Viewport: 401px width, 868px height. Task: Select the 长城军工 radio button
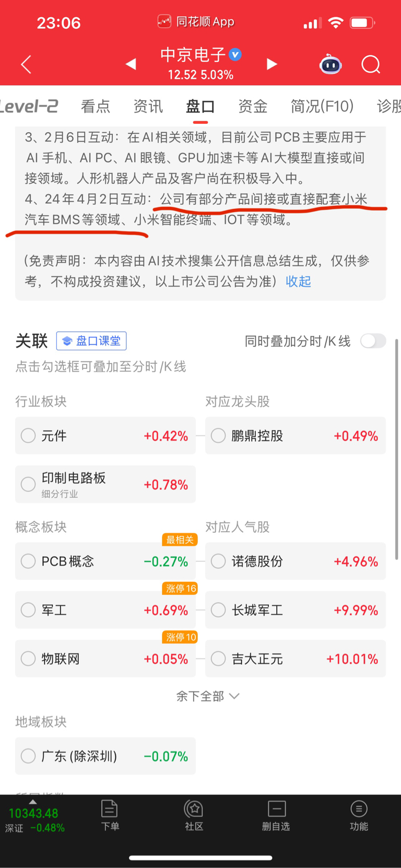tap(218, 610)
